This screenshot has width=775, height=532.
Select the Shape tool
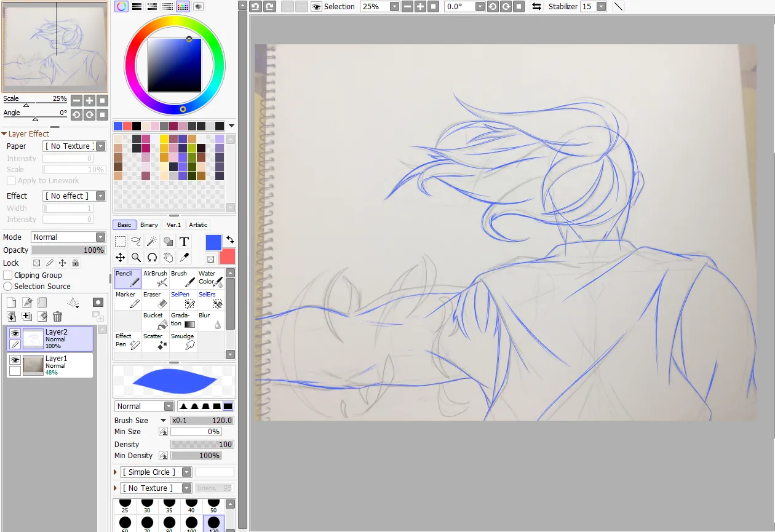168,242
